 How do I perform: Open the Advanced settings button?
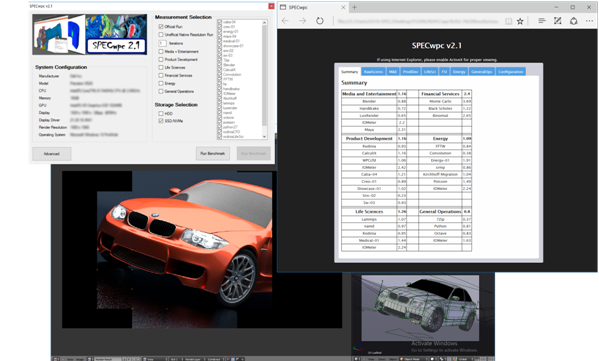[x=52, y=154]
